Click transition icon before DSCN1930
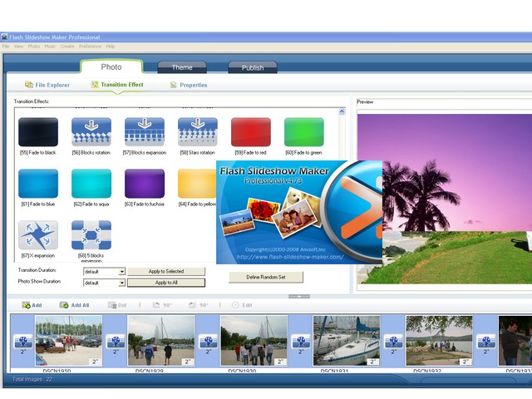This screenshot has height=399, width=532. pos(208,342)
